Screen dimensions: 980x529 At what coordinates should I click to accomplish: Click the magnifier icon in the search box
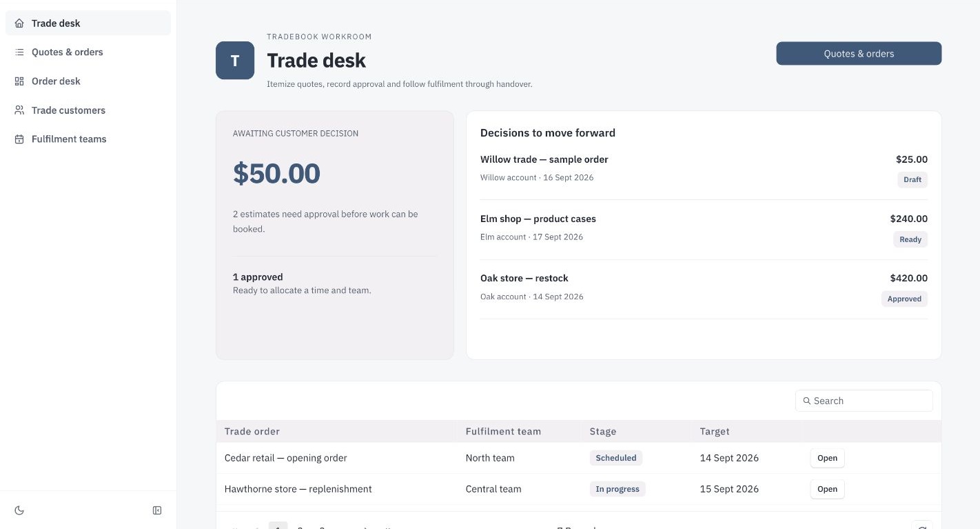click(807, 401)
